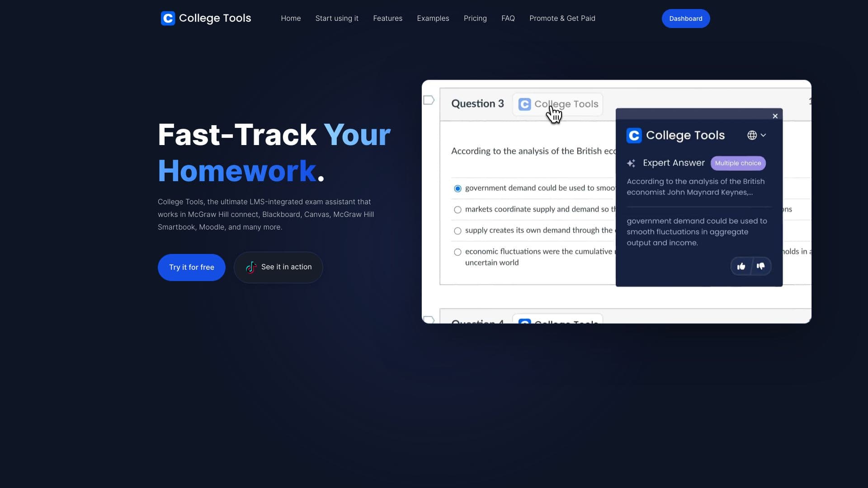Click the FAQ navigation link
Viewport: 868px width, 488px height.
(508, 18)
